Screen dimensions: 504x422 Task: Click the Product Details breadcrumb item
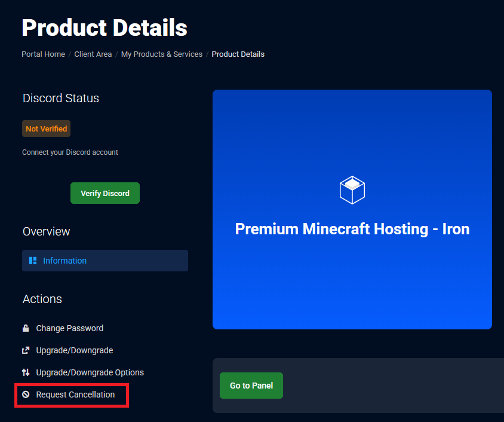238,54
